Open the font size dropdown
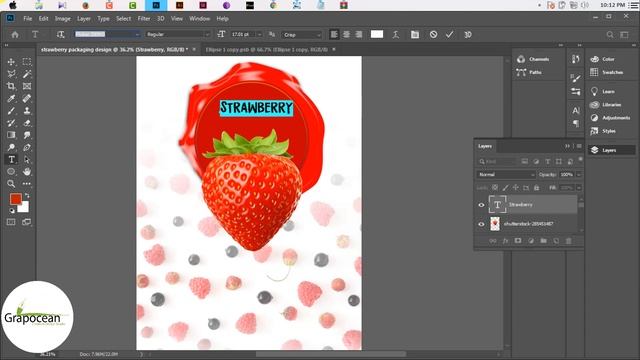 (259, 35)
